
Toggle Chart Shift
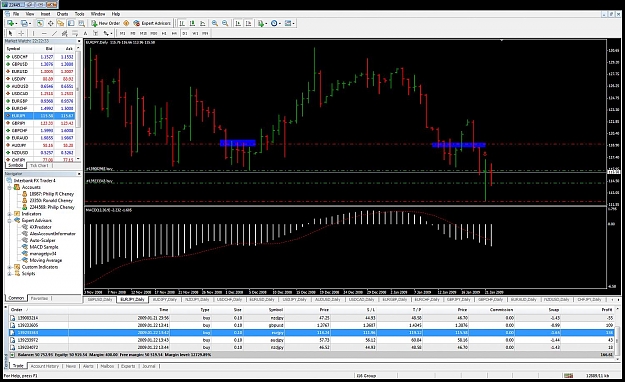point(248,23)
